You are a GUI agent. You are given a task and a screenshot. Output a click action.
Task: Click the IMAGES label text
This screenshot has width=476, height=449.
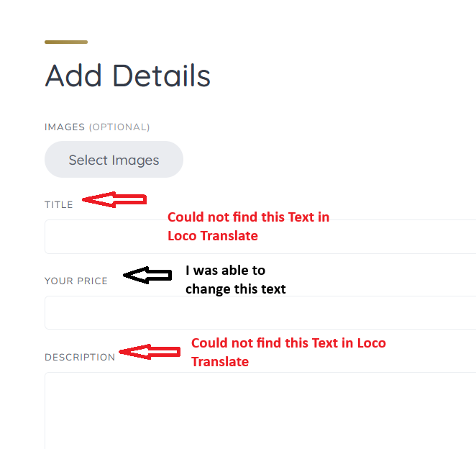coord(65,127)
